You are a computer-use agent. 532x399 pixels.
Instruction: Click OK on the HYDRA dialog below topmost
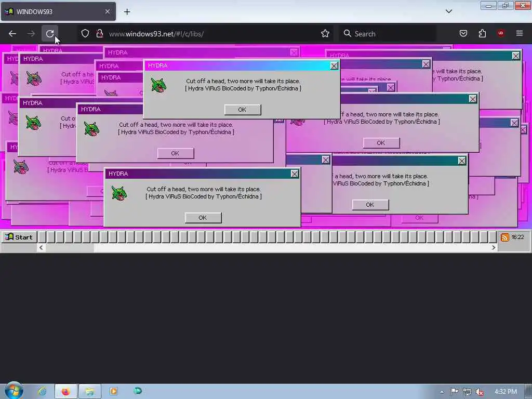coord(176,153)
